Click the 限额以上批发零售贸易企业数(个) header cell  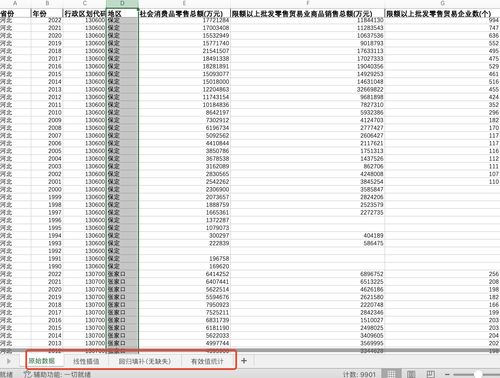pyautogui.click(x=442, y=14)
